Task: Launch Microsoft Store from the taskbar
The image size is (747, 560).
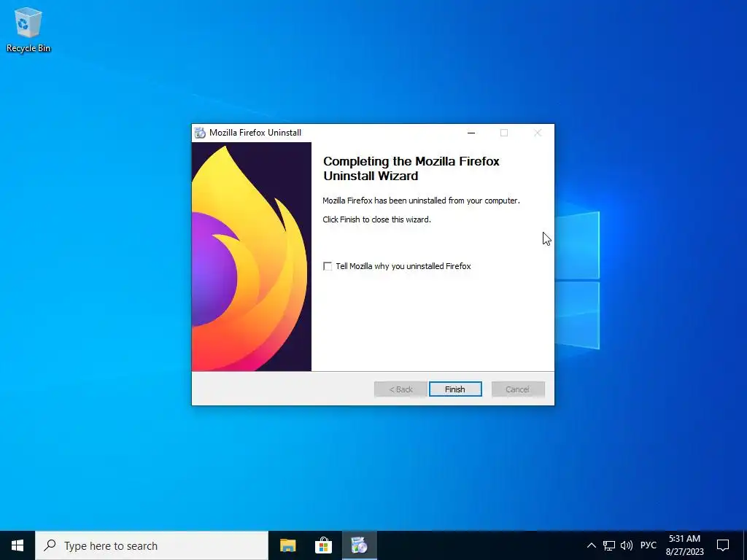Action: click(x=323, y=545)
